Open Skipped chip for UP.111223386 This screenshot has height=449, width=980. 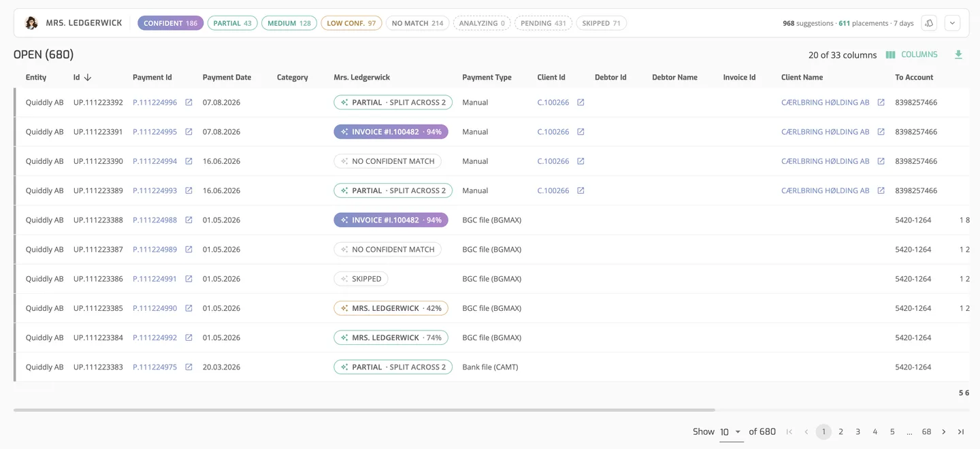(361, 279)
